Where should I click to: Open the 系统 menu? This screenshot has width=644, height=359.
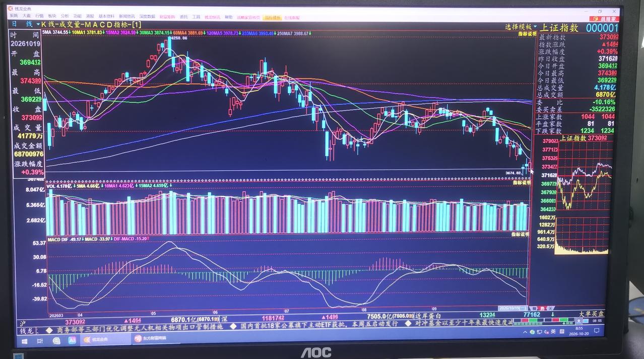pyautogui.click(x=13, y=17)
